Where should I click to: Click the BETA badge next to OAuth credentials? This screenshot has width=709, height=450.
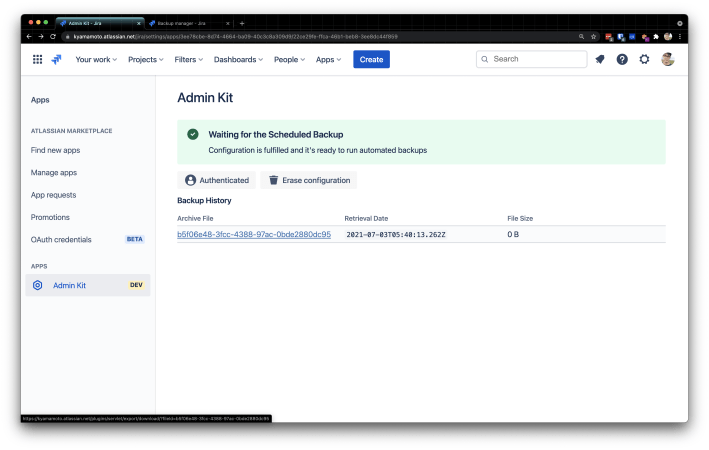click(x=135, y=239)
